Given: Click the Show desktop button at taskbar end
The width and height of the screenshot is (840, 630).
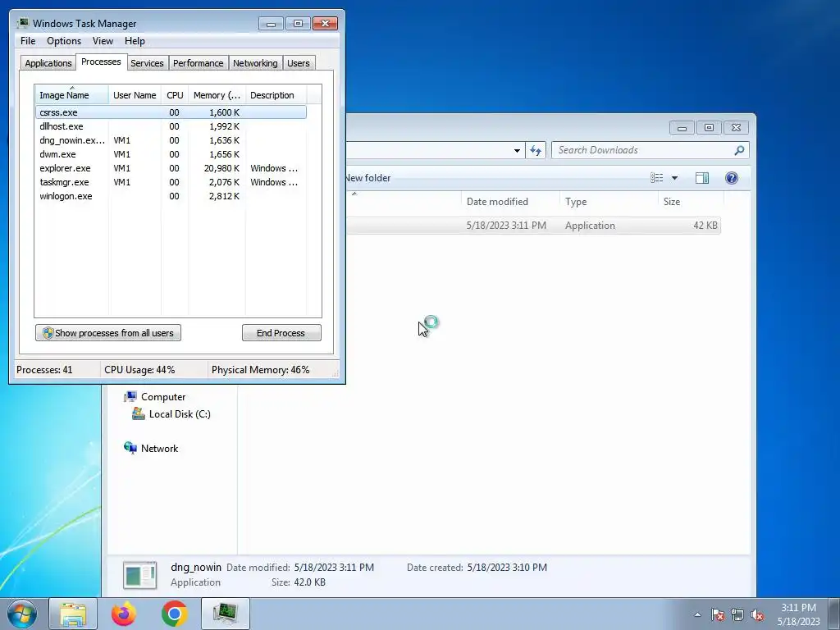Looking at the screenshot, I should pos(833,614).
